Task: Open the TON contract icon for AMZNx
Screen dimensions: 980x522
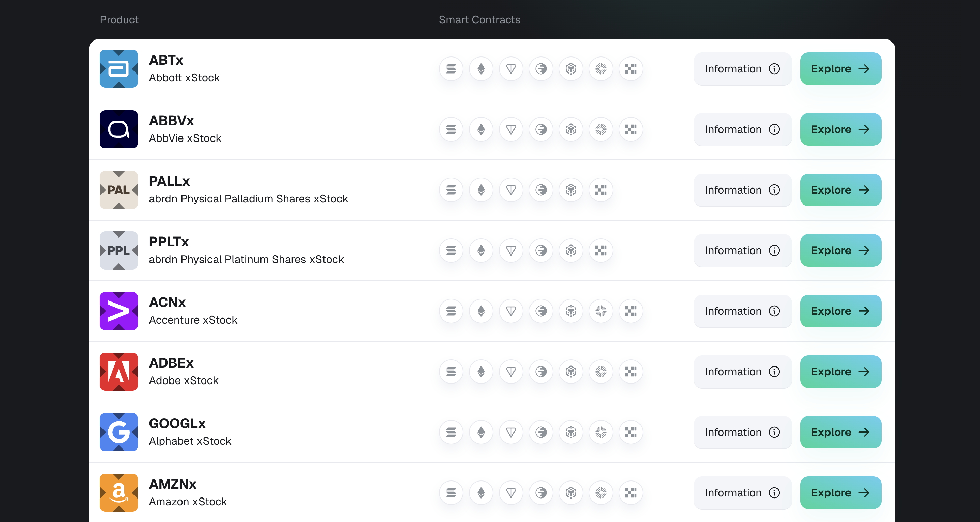Action: [511, 493]
